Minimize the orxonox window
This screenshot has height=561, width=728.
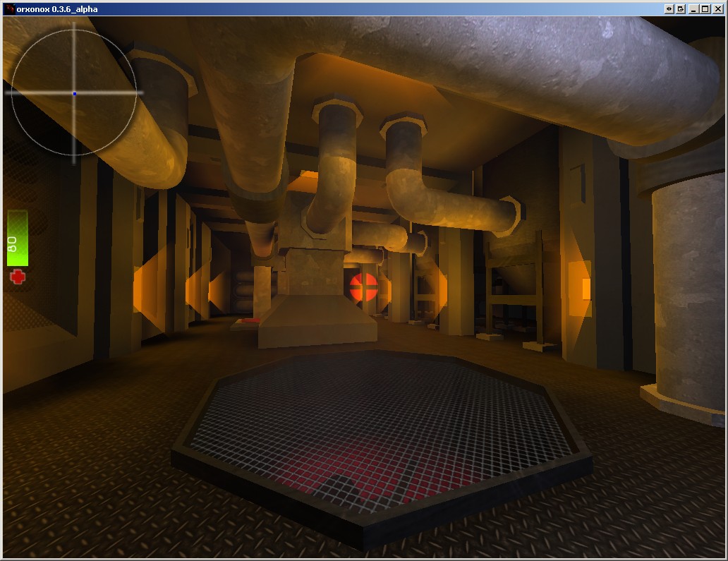(x=693, y=9)
